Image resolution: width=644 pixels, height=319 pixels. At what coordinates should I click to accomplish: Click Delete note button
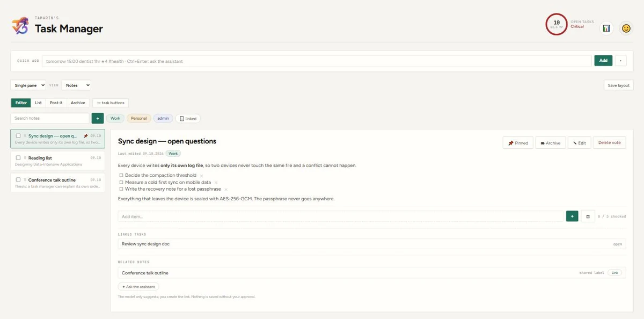[x=609, y=142]
